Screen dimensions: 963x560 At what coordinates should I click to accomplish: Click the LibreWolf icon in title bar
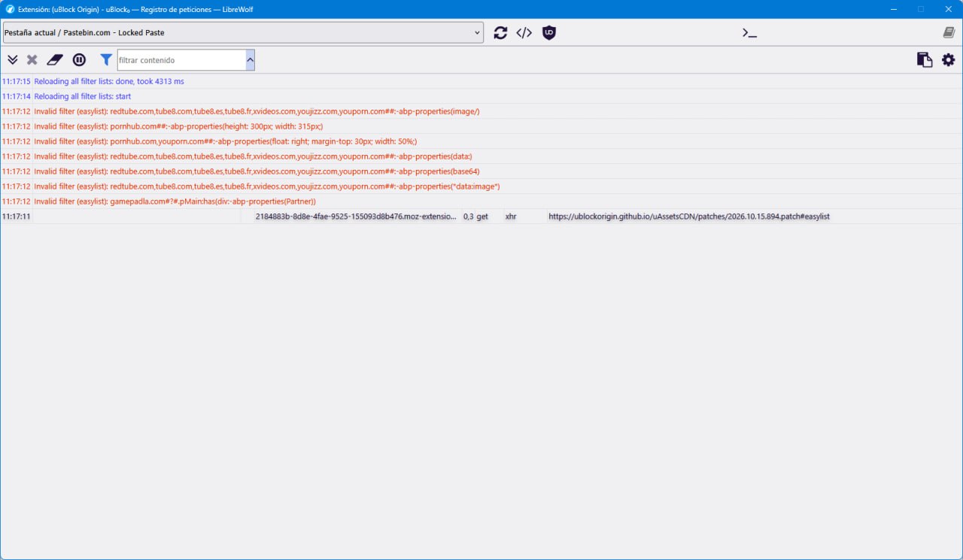tap(11, 9)
